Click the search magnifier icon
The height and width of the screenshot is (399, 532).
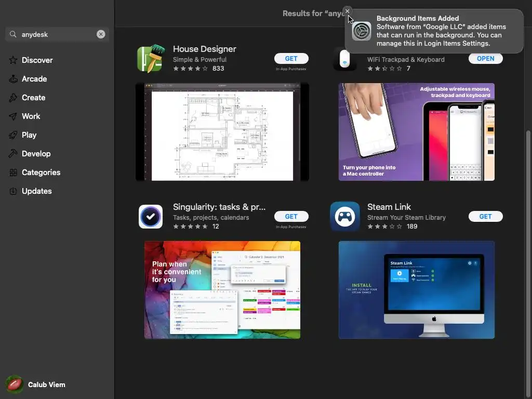tap(13, 34)
